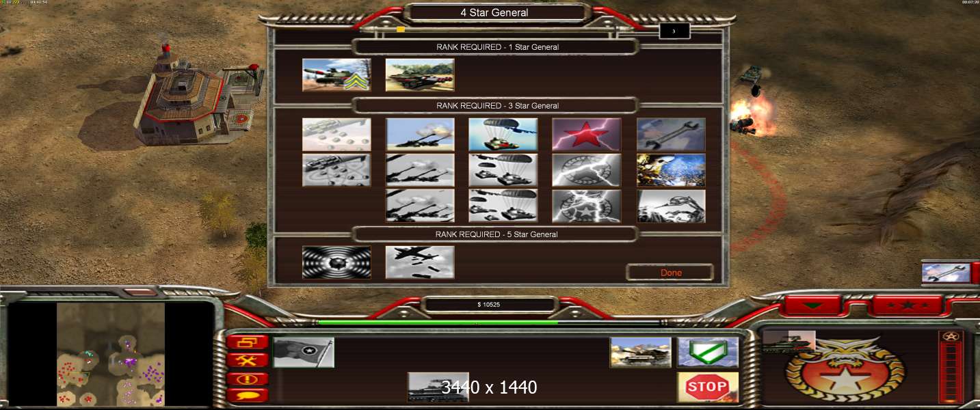Click the $ 10525 cash display
The image size is (980, 410).
click(488, 305)
